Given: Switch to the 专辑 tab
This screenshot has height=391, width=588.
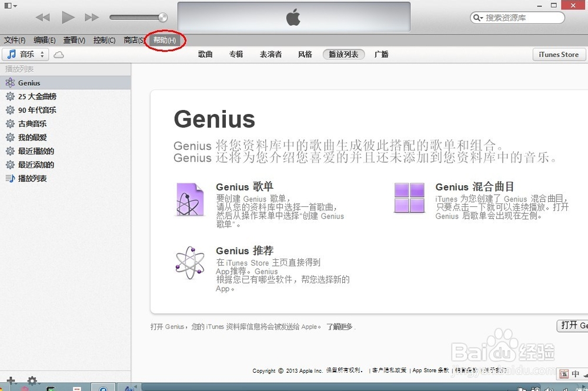Looking at the screenshot, I should (236, 54).
